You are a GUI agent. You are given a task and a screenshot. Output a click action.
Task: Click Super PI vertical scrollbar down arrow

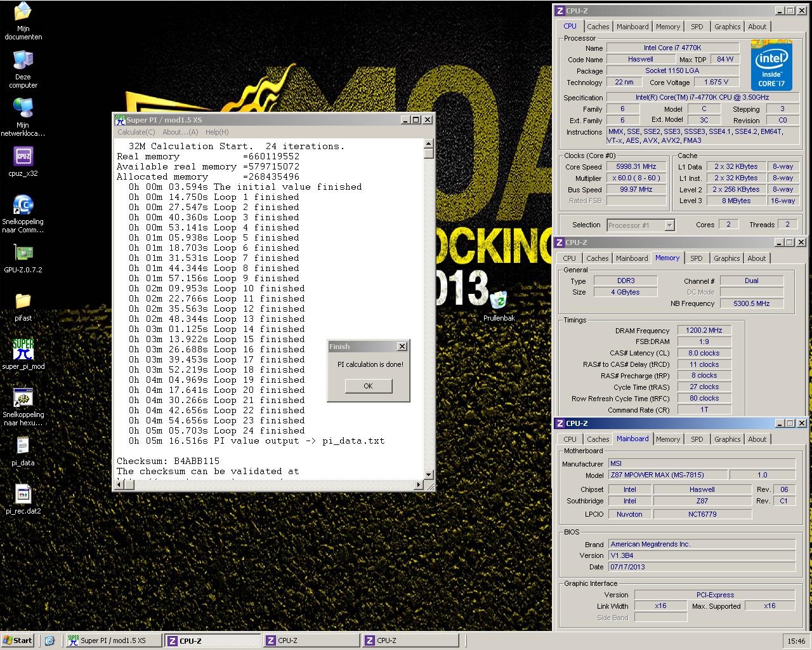[x=429, y=474]
